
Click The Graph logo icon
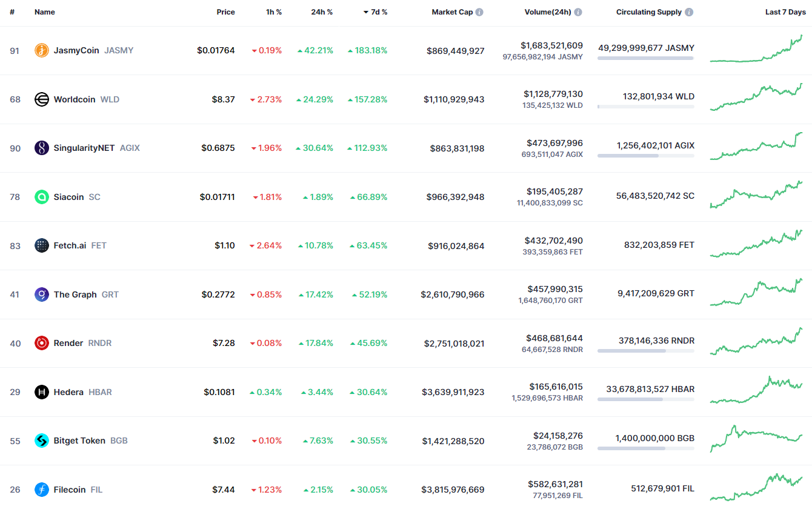point(42,294)
